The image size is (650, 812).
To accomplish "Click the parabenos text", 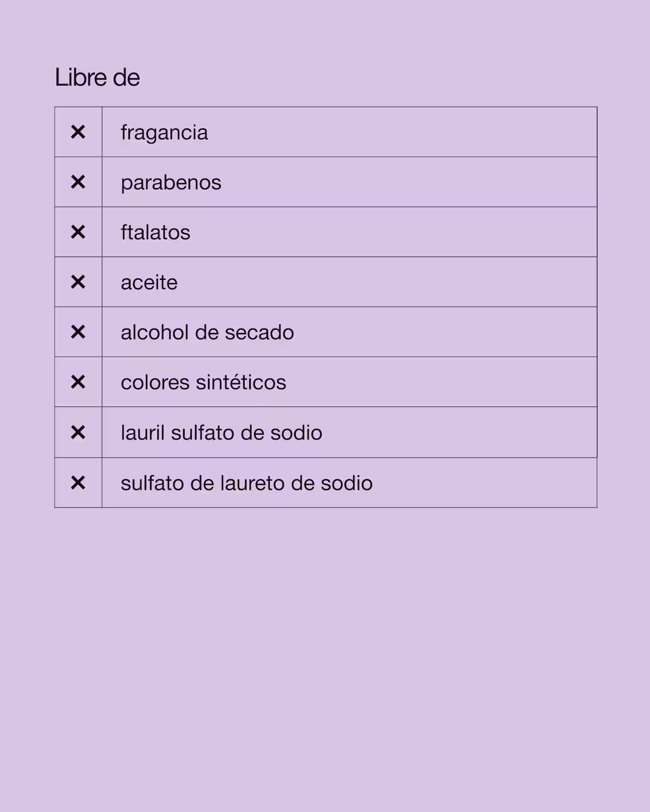I will [171, 183].
